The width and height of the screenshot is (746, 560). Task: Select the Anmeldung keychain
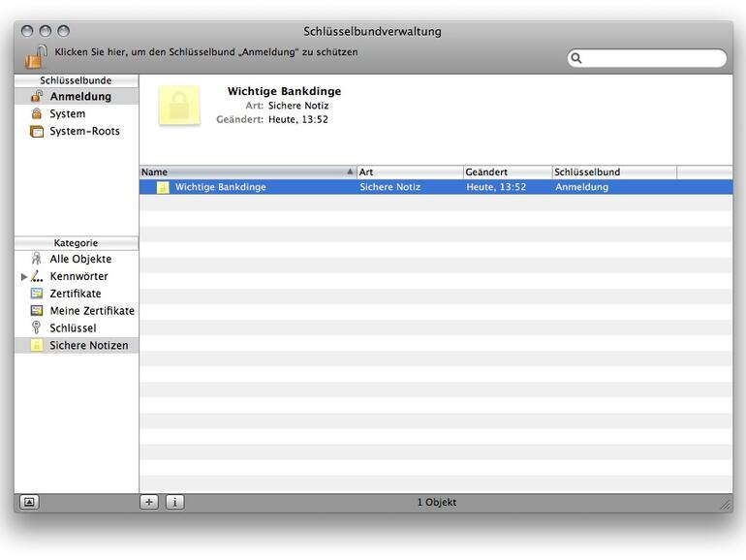pyautogui.click(x=79, y=97)
